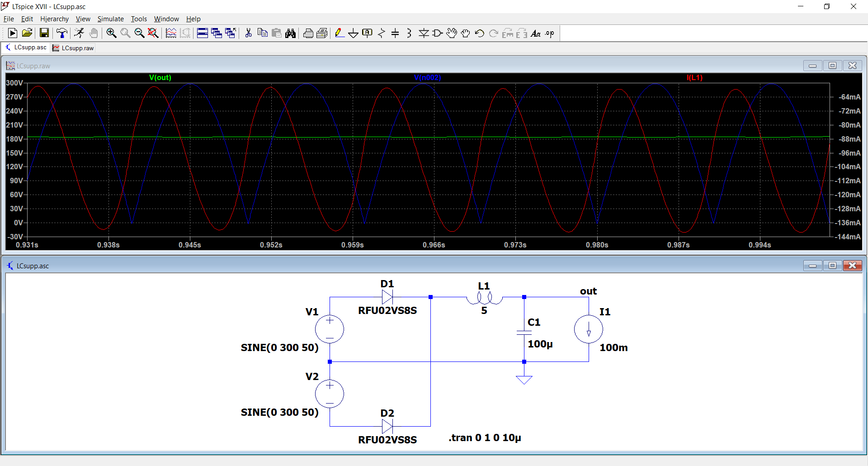The width and height of the screenshot is (868, 466).
Task: Click the D1 diode symbol
Action: click(x=387, y=297)
